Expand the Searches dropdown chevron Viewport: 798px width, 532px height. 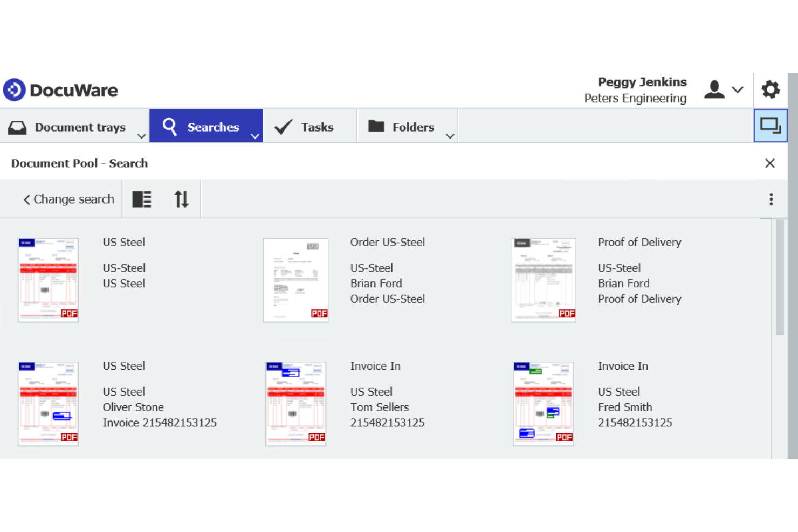point(254,136)
